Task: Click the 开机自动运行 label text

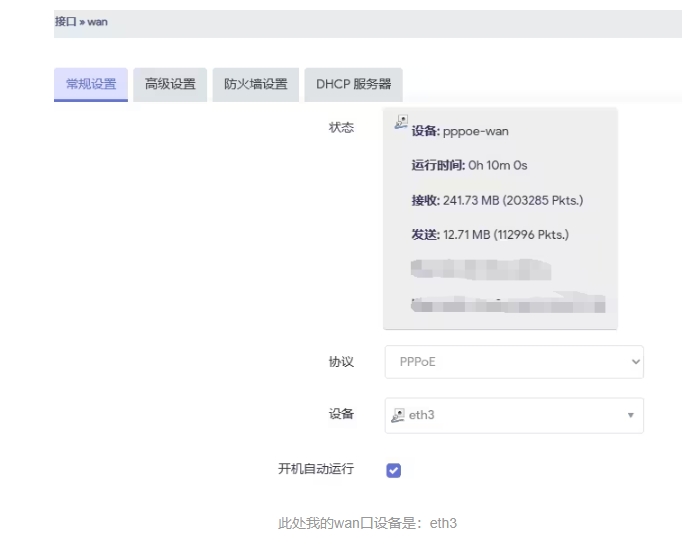Action: point(315,469)
